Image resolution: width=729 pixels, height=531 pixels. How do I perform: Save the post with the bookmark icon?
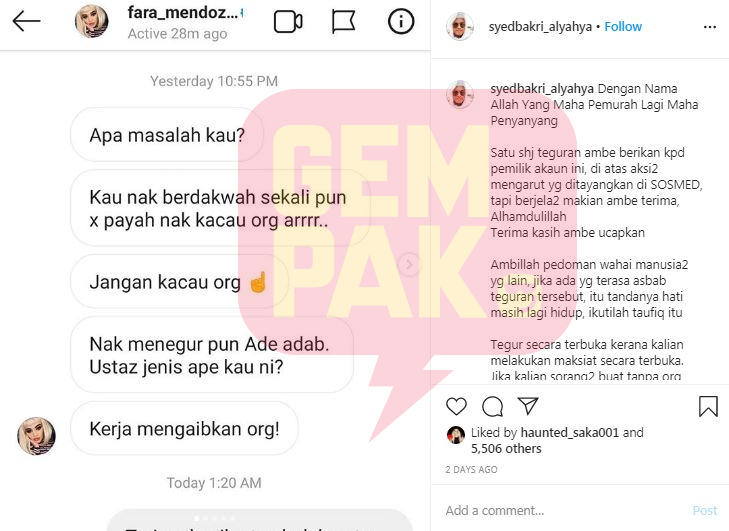click(x=708, y=406)
